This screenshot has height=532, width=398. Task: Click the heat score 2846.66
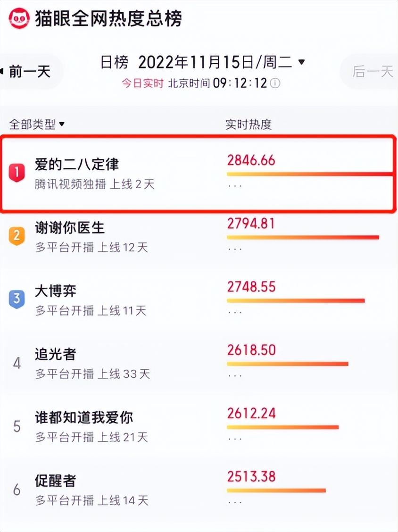point(252,161)
